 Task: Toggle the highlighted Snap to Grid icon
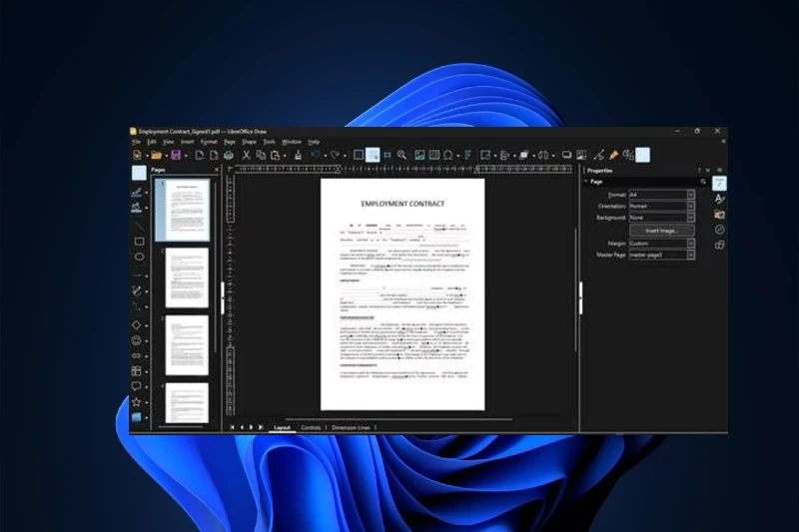pos(373,155)
